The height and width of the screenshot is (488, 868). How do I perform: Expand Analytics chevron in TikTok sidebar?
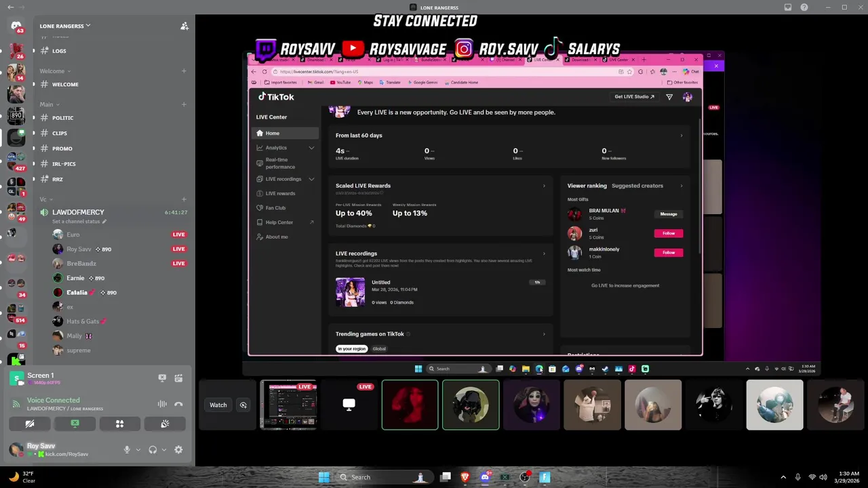[x=311, y=148]
